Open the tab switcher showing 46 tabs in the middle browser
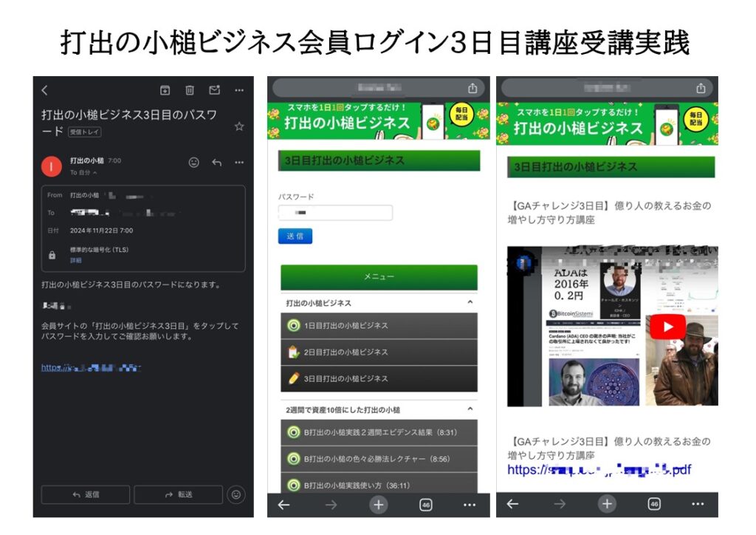This screenshot has width=756, height=535. (x=425, y=505)
